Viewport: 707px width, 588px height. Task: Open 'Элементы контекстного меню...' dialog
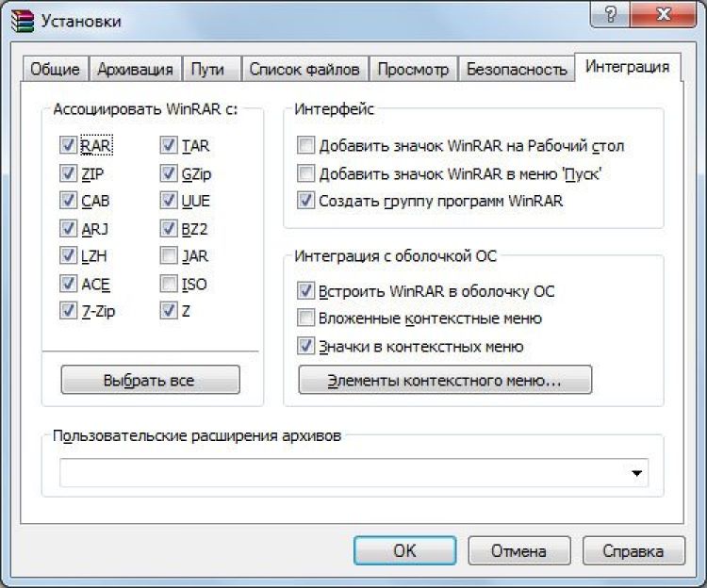445,380
